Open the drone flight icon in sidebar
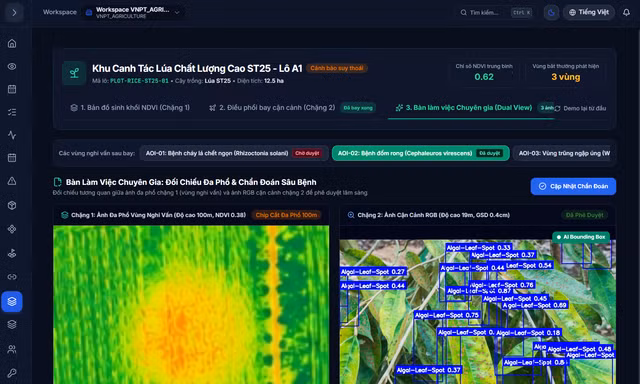Screen dimensions: 640x384 (12, 253)
